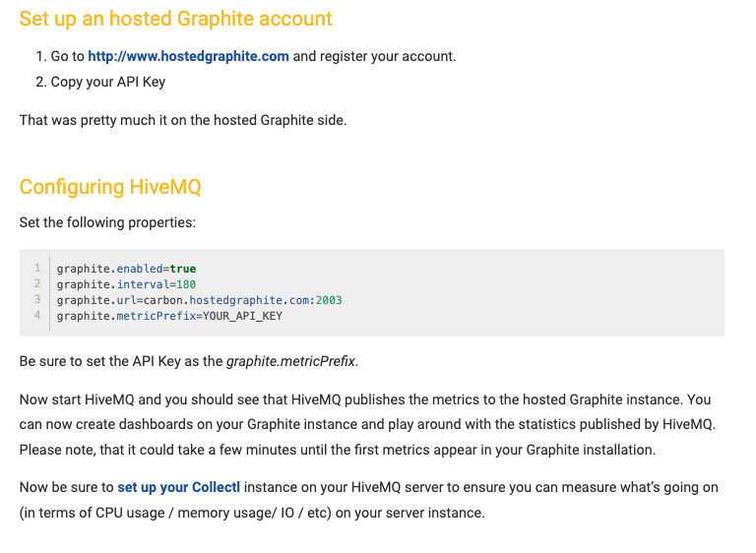Click the 'Set up an hosted Graphite account' heading

click(x=175, y=19)
